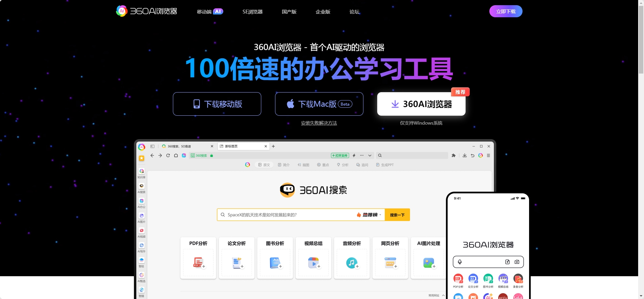Select the 原文 toolbar option
This screenshot has width=644, height=299.
tap(264, 165)
